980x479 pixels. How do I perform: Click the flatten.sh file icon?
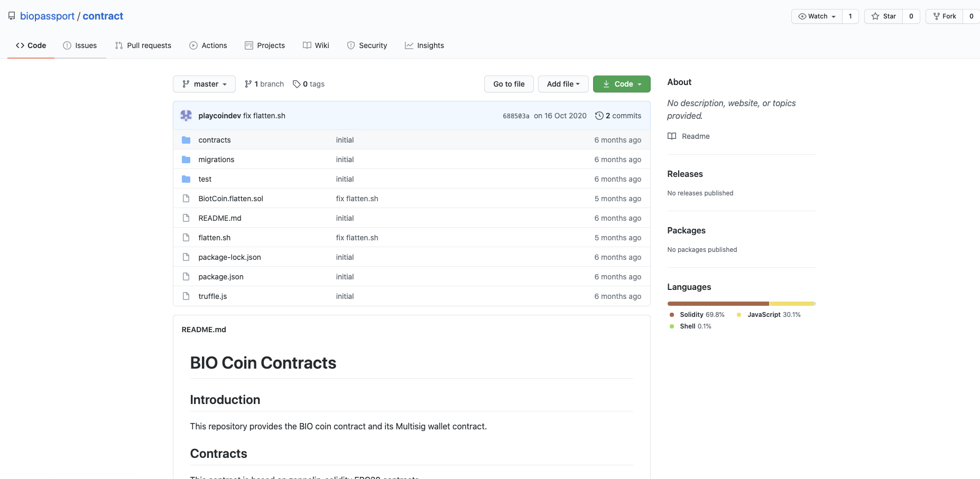pos(186,238)
